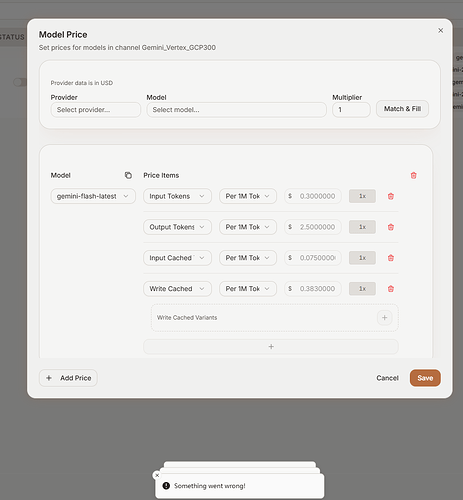This screenshot has width=463, height=500.
Task: Open the Select provider combo box
Action: click(x=96, y=110)
